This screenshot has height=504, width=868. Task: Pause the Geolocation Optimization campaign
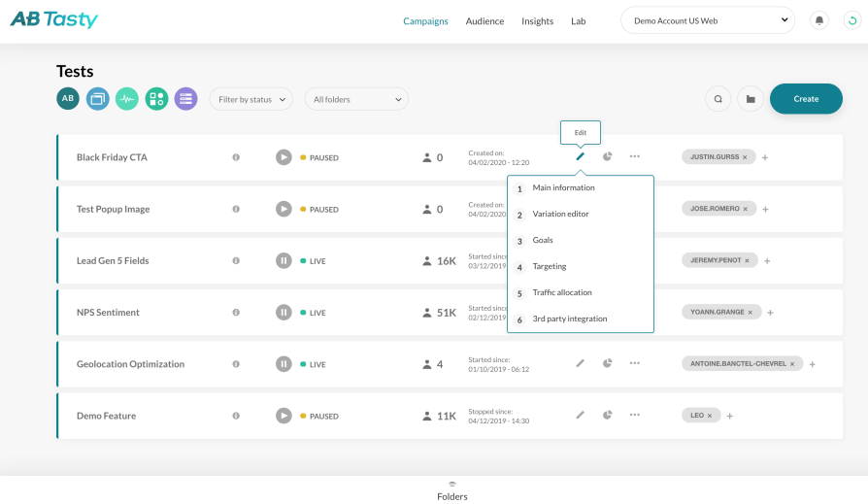[x=284, y=364]
